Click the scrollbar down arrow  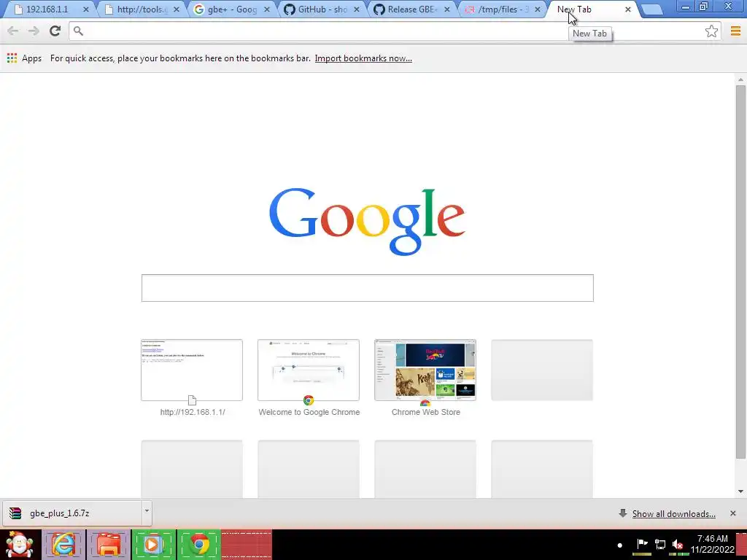click(740, 491)
